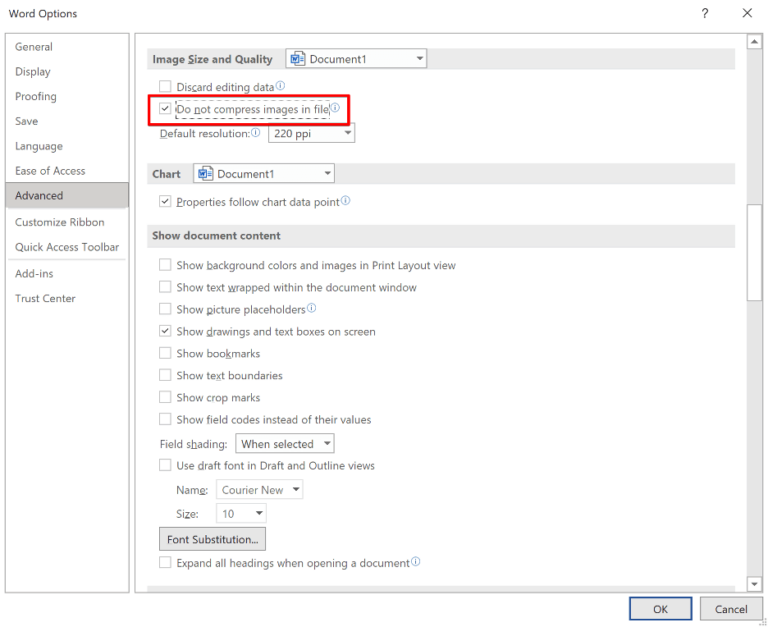Enable Discard editing data checkbox
Viewport: 768px width, 627px height.
(165, 87)
